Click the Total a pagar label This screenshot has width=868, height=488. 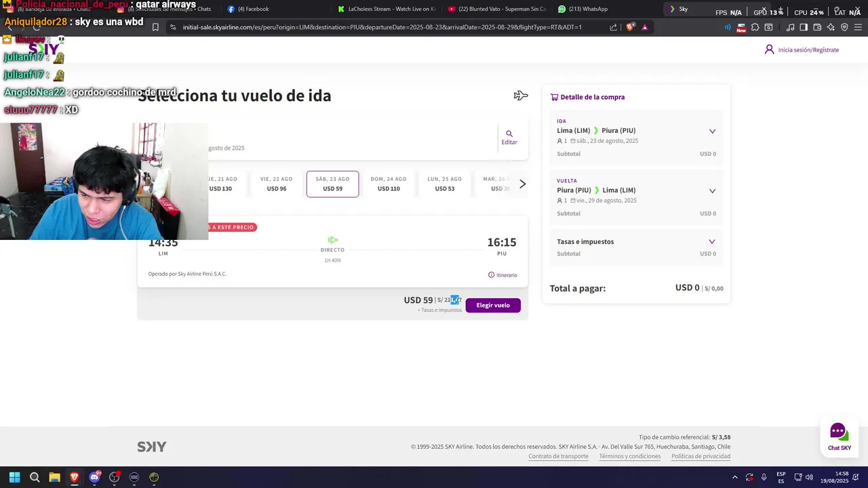[578, 288]
